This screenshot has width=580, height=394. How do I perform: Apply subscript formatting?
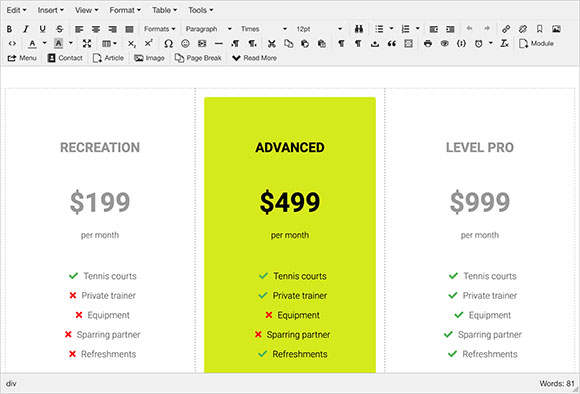[x=132, y=44]
